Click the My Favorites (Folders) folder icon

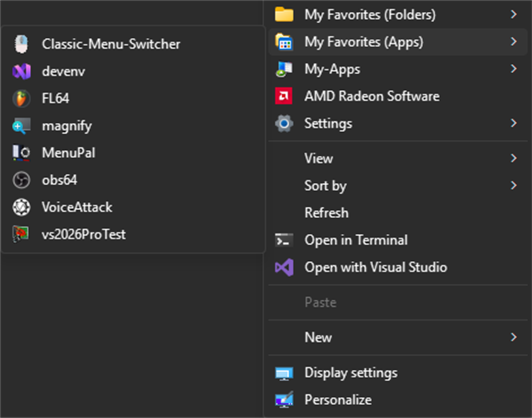point(284,14)
